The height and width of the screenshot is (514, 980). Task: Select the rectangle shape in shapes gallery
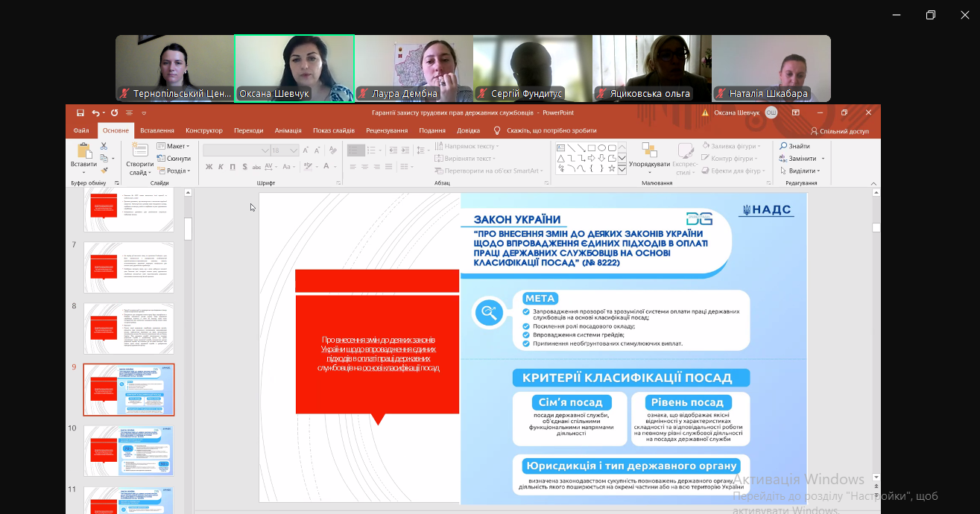point(591,147)
